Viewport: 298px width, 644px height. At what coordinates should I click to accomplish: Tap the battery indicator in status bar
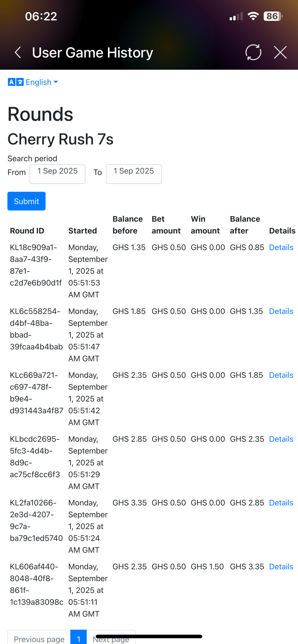[x=273, y=17]
